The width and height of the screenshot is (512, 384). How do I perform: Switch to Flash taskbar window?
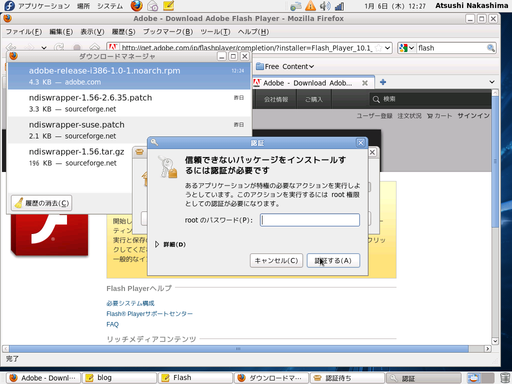click(195, 378)
